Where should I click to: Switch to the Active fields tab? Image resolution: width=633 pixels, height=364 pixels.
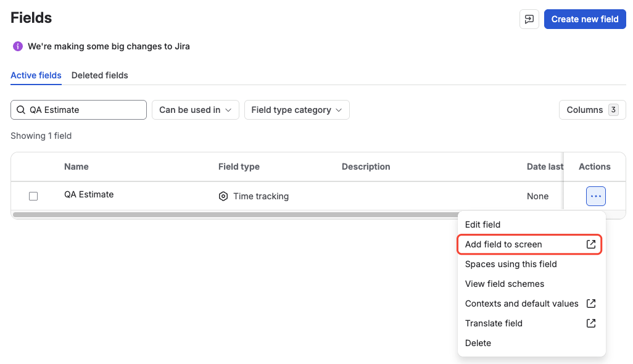pos(36,75)
